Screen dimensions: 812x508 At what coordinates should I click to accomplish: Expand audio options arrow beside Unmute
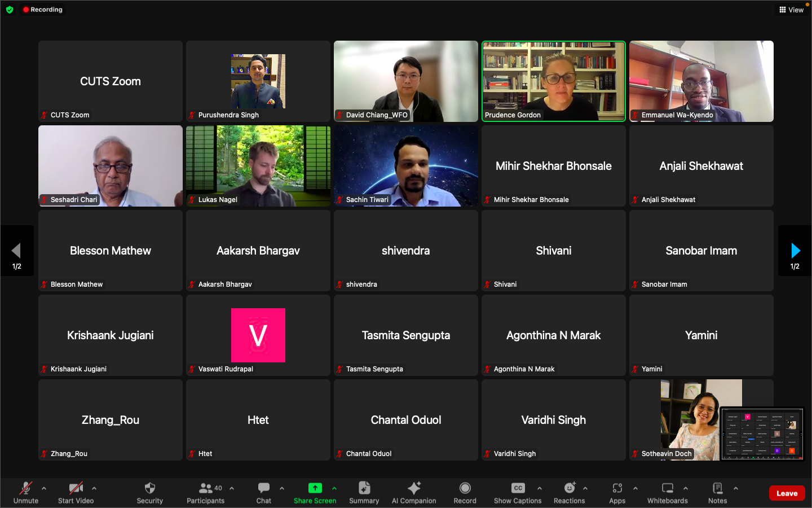pos(44,488)
